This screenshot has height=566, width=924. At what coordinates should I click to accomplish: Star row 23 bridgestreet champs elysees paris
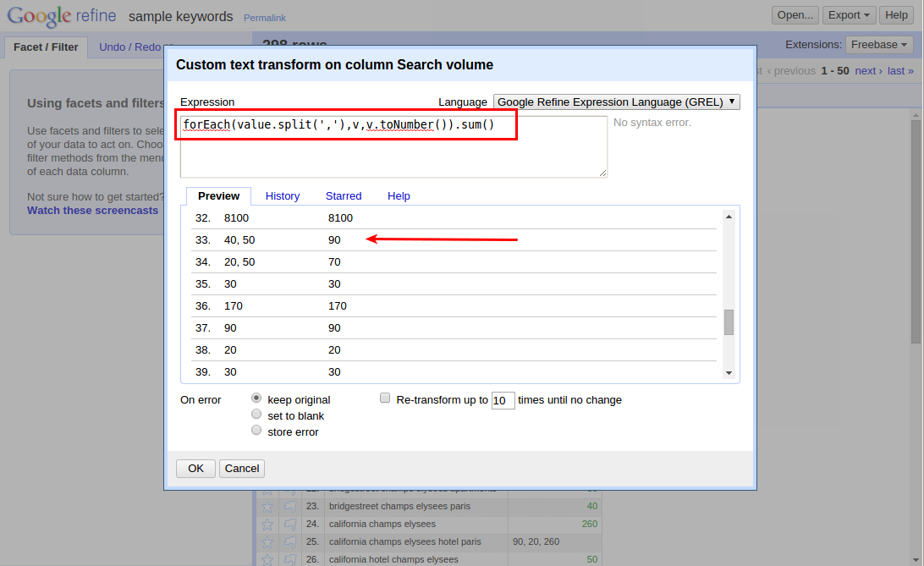tap(267, 506)
